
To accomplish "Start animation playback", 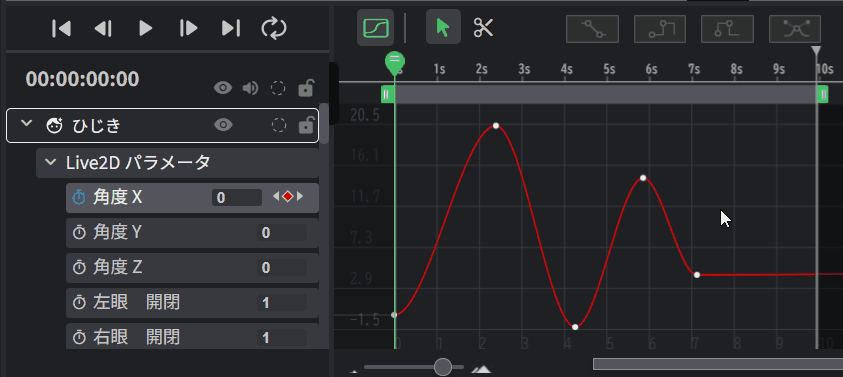I will click(146, 28).
